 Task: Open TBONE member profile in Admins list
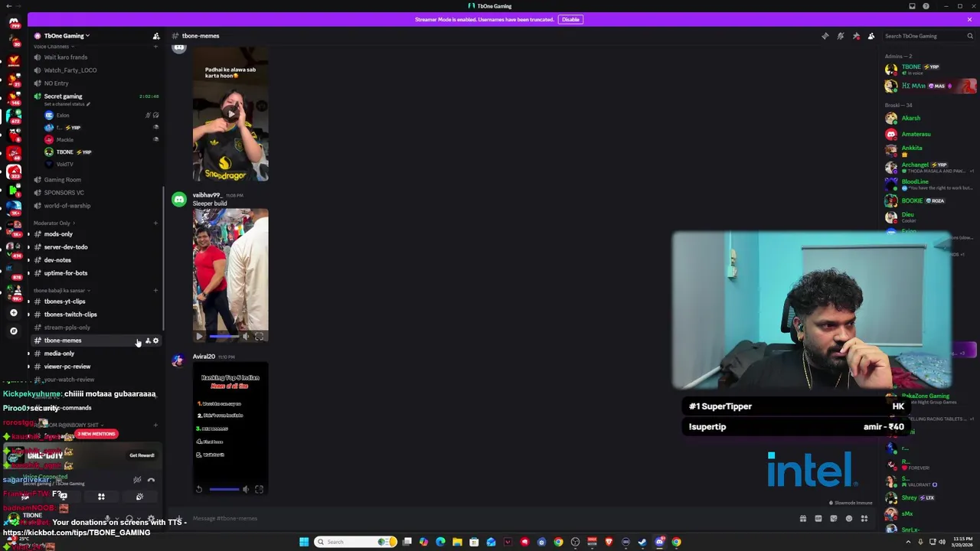929,69
